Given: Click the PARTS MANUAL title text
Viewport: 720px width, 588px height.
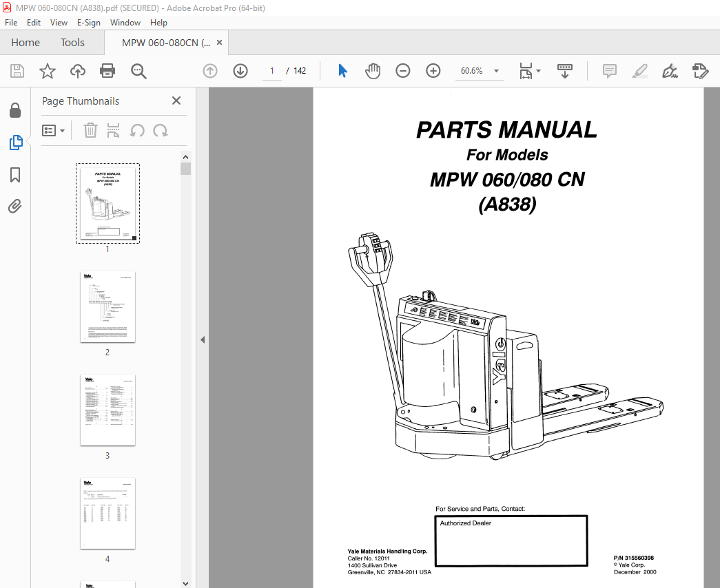Looking at the screenshot, I should 506,130.
